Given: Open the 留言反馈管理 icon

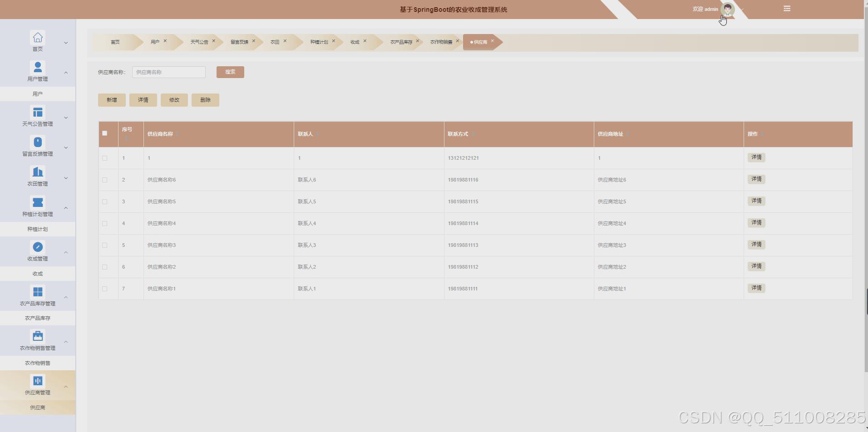Looking at the screenshot, I should [x=38, y=142].
